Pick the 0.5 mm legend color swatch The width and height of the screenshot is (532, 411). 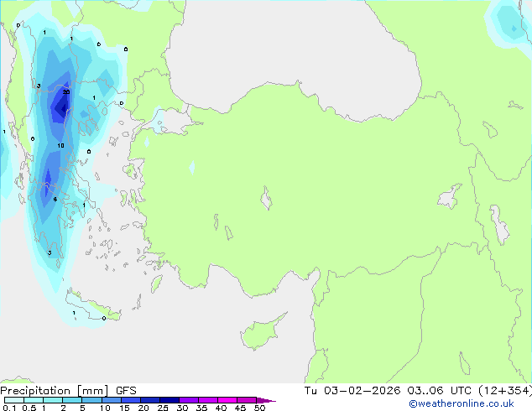(x=34, y=400)
